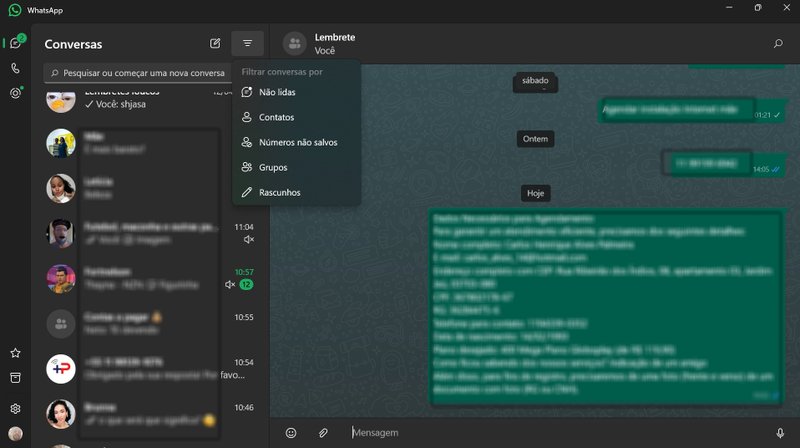Open the Chats tab in sidebar
Image resolution: width=800 pixels, height=448 pixels.
click(x=15, y=43)
